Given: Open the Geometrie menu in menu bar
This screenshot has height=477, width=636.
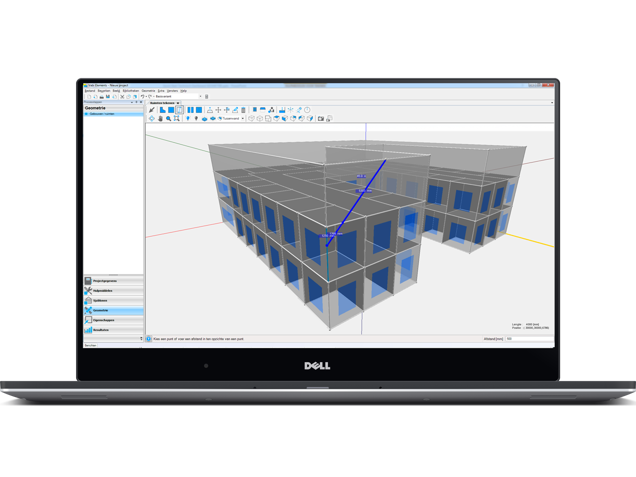Looking at the screenshot, I should (x=148, y=90).
